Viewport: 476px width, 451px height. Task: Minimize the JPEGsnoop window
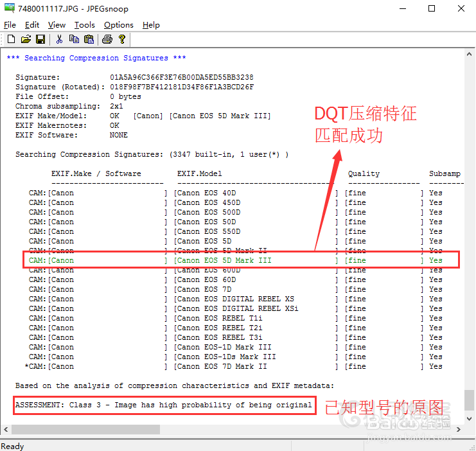pyautogui.click(x=403, y=8)
